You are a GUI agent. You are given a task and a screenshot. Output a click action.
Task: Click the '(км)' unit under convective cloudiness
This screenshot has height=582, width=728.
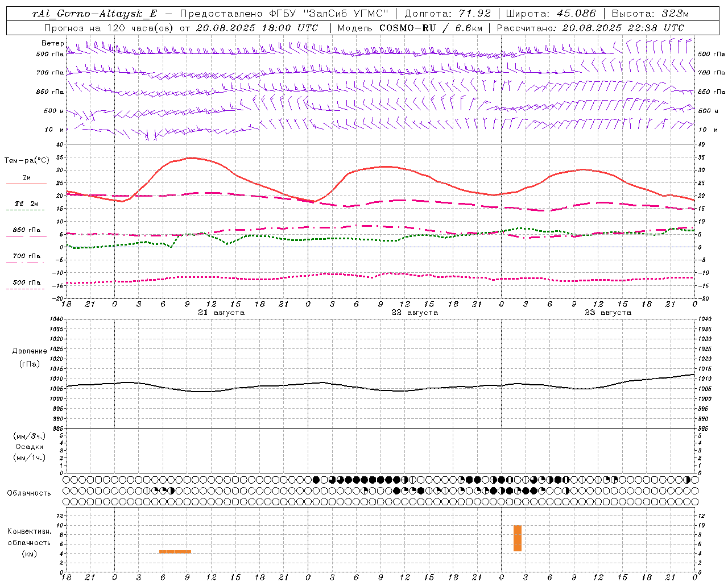coord(30,554)
